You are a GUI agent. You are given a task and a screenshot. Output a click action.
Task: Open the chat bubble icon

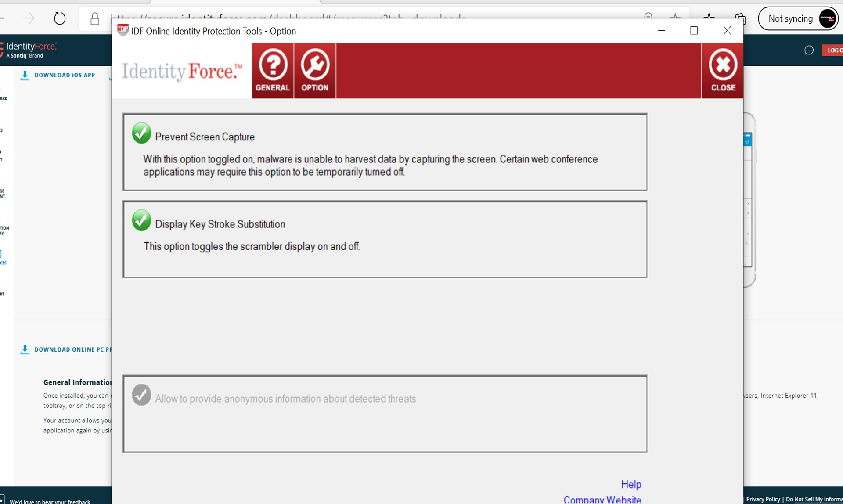click(809, 50)
